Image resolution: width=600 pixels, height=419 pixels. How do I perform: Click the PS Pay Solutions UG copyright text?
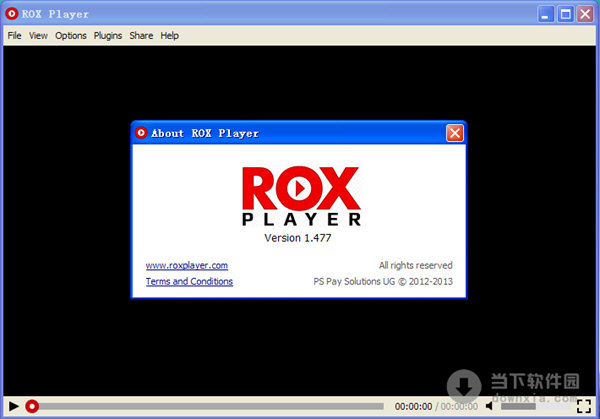pyautogui.click(x=383, y=281)
